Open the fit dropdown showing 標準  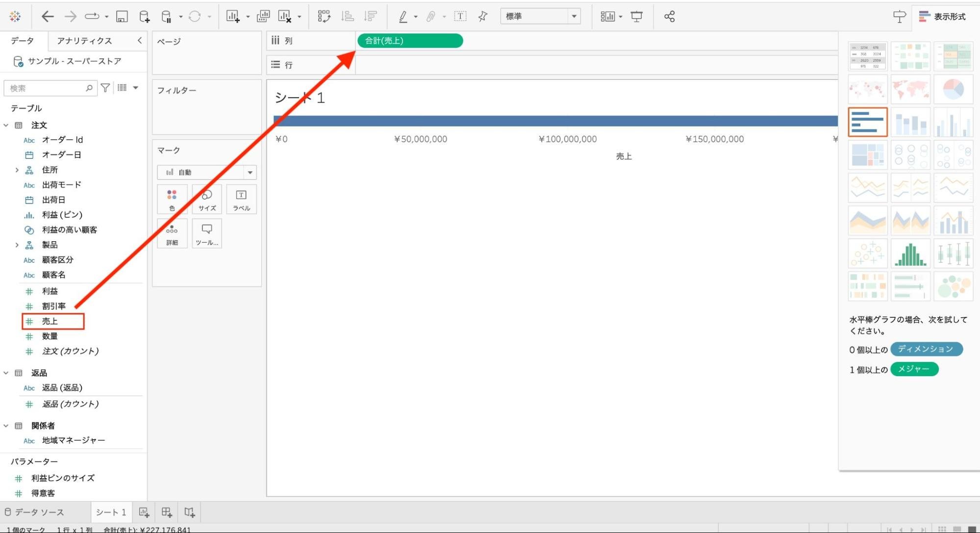[540, 16]
